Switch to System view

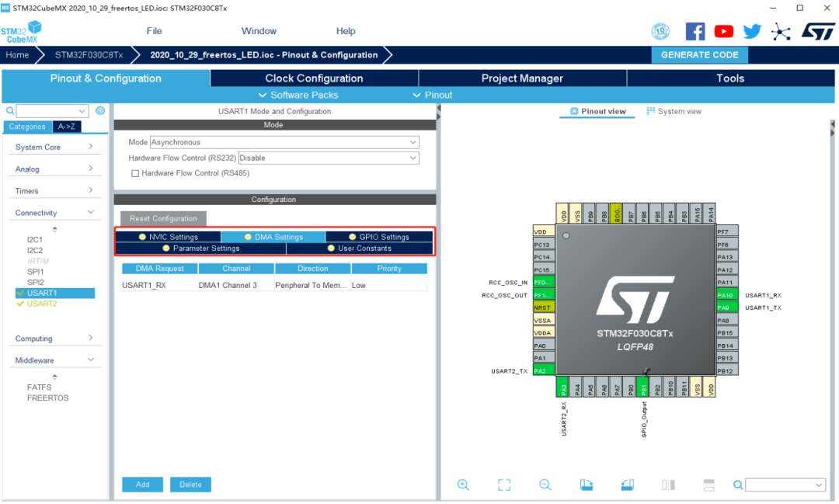pyautogui.click(x=674, y=111)
